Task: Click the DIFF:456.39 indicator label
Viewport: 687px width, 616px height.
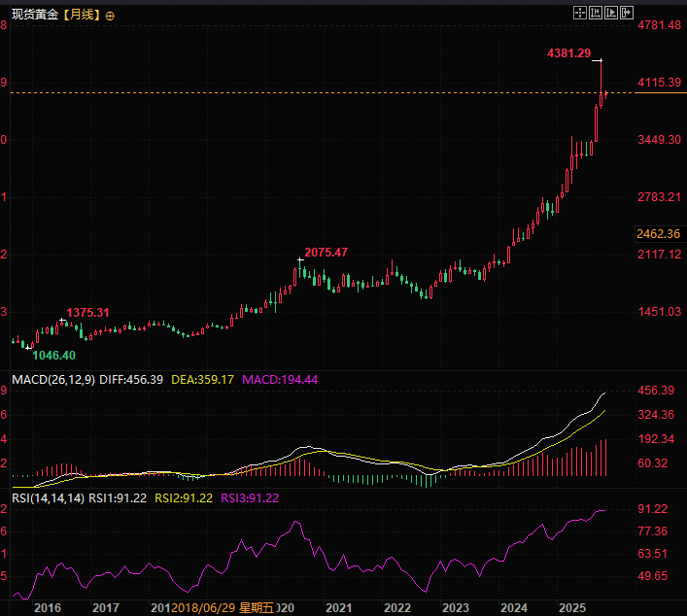Action: [x=131, y=378]
